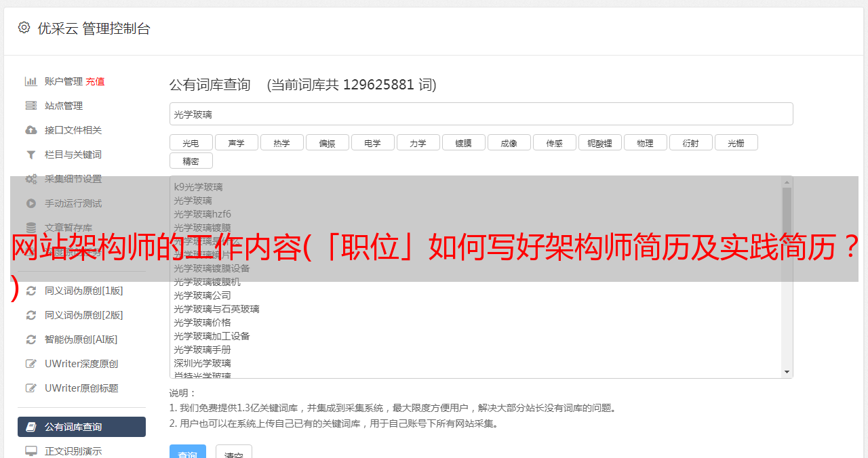This screenshot has height=458, width=868.
Task: Click the 传感 tag
Action: 554,142
